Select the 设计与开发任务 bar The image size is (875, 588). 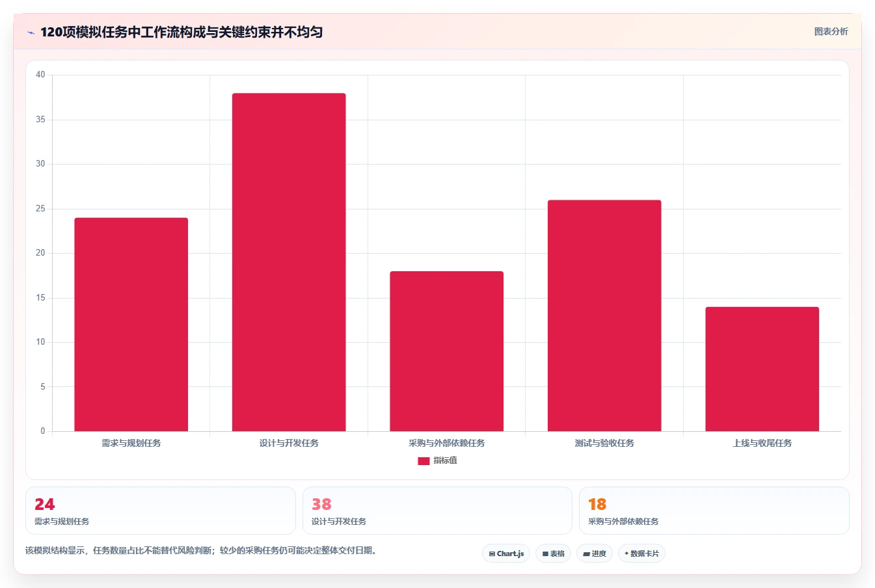[x=289, y=262]
